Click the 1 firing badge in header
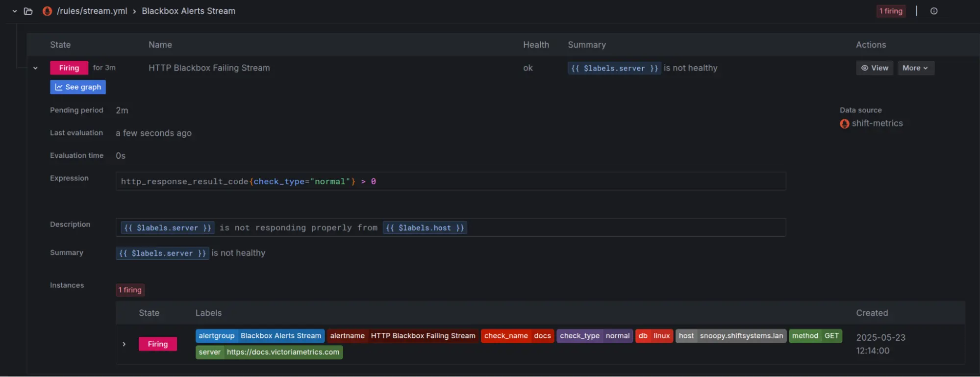The width and height of the screenshot is (980, 377). [891, 11]
